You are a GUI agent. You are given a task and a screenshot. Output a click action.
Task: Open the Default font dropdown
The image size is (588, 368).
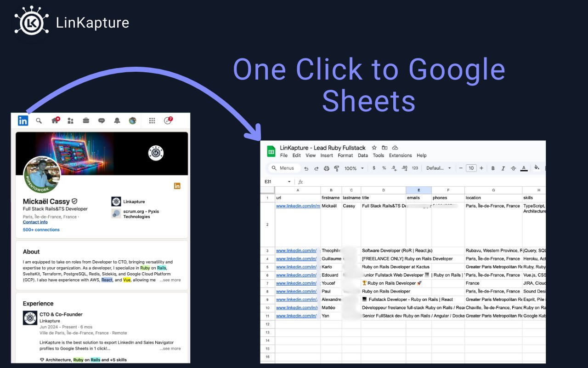pos(439,168)
